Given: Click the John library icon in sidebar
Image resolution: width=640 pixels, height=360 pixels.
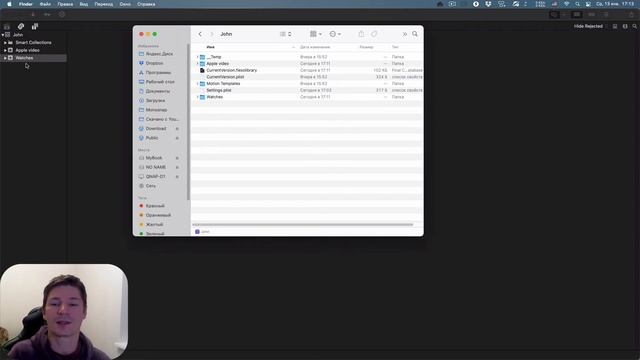Looking at the screenshot, I should click(x=8, y=35).
